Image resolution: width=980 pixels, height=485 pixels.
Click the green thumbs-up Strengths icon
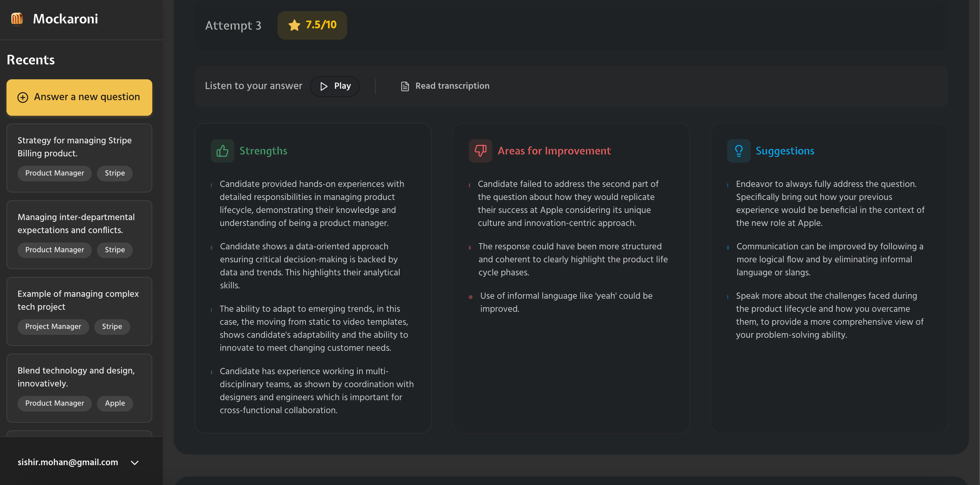(222, 151)
